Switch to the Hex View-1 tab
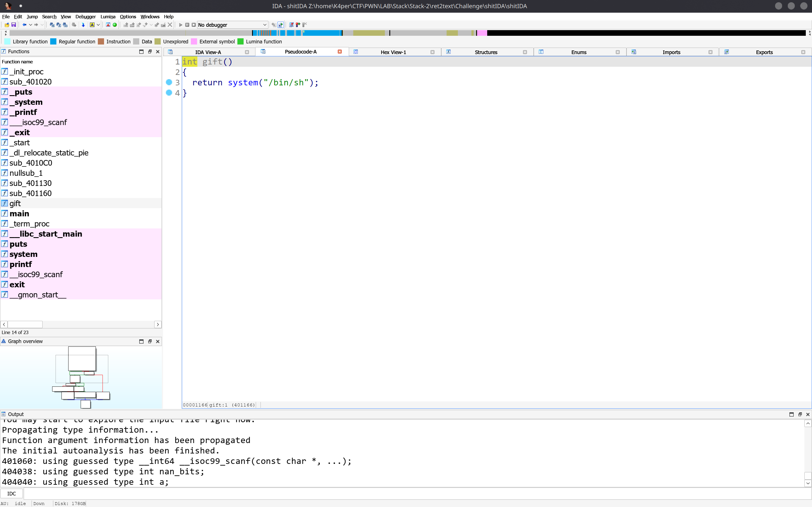812x507 pixels. (x=393, y=52)
